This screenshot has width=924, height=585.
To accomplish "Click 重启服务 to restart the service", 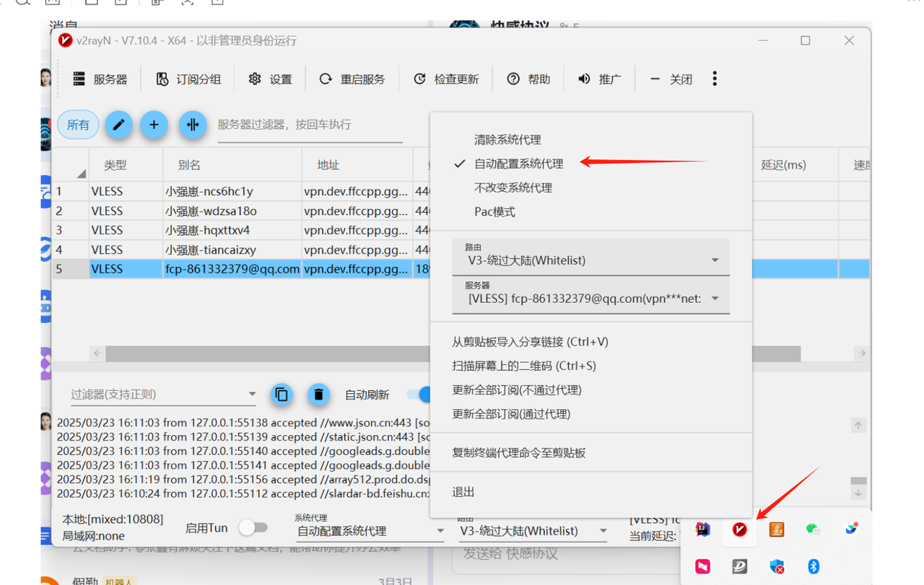I will tap(353, 79).
